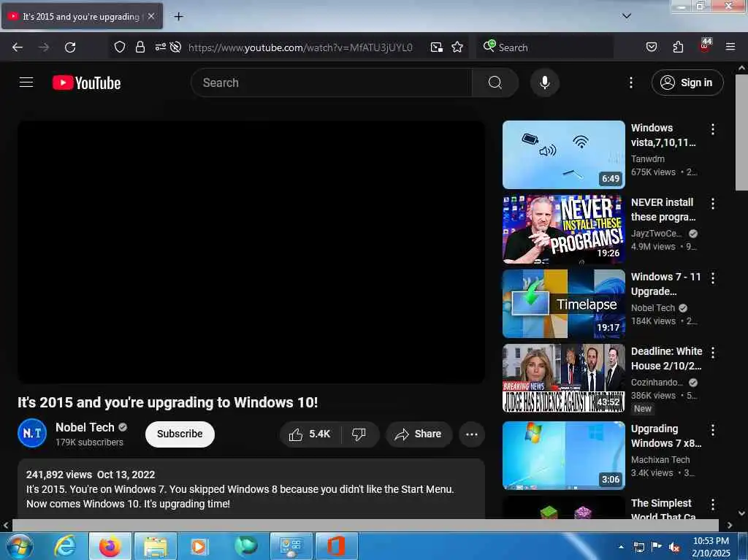Open The Simplest World video title
The image size is (748, 560).
[x=663, y=510]
